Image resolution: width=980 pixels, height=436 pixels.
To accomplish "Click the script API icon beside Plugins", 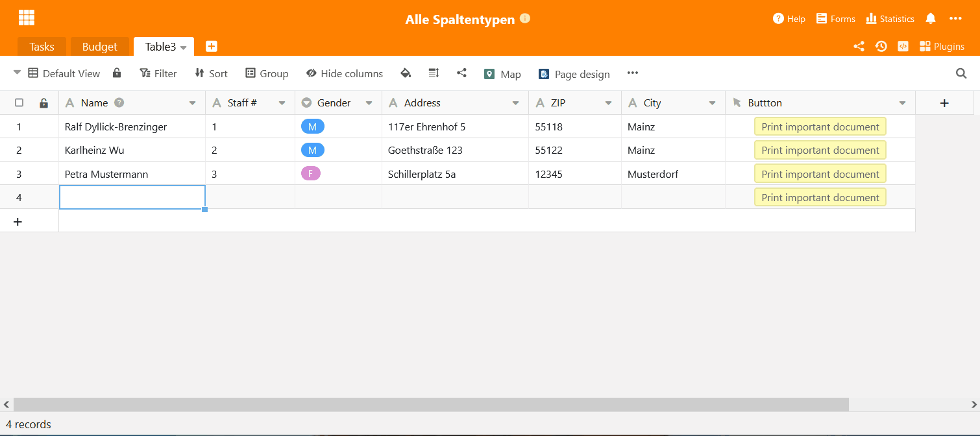I will pyautogui.click(x=902, y=46).
